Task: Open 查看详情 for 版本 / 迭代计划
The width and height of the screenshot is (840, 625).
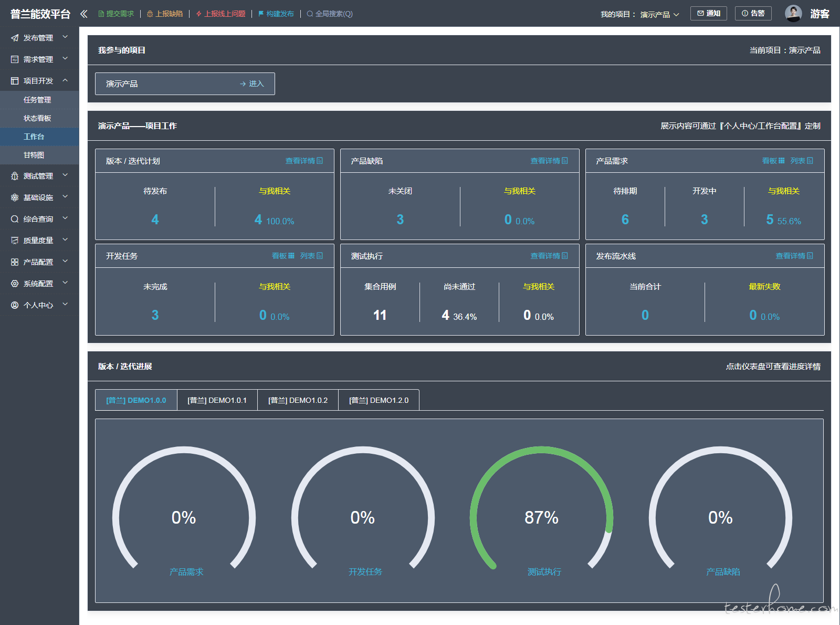Action: 304,161
